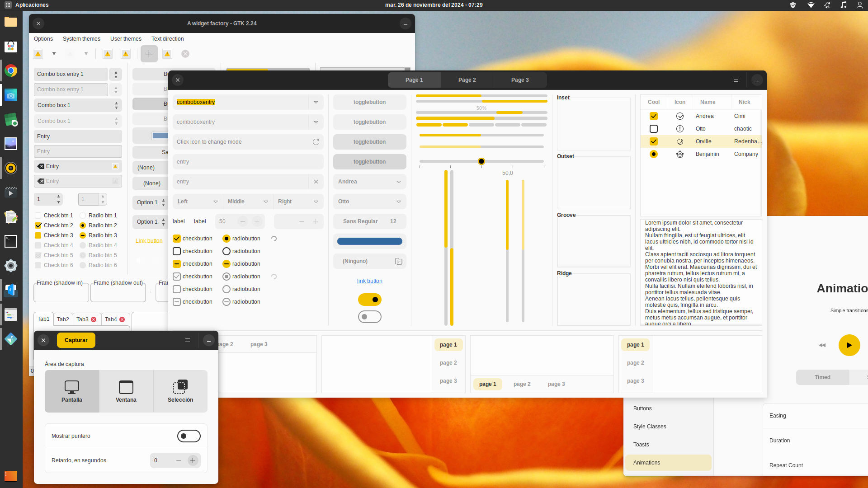Open the Options menu
868x488 pixels.
[43, 39]
